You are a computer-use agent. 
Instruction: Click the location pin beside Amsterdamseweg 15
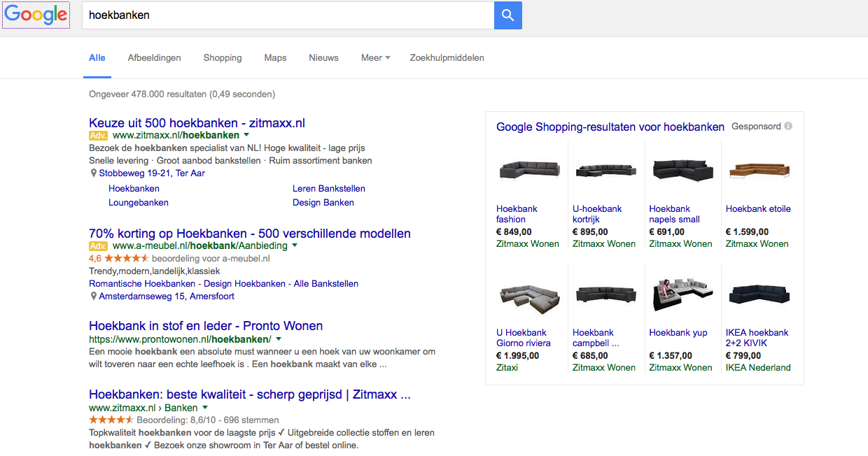click(x=93, y=296)
